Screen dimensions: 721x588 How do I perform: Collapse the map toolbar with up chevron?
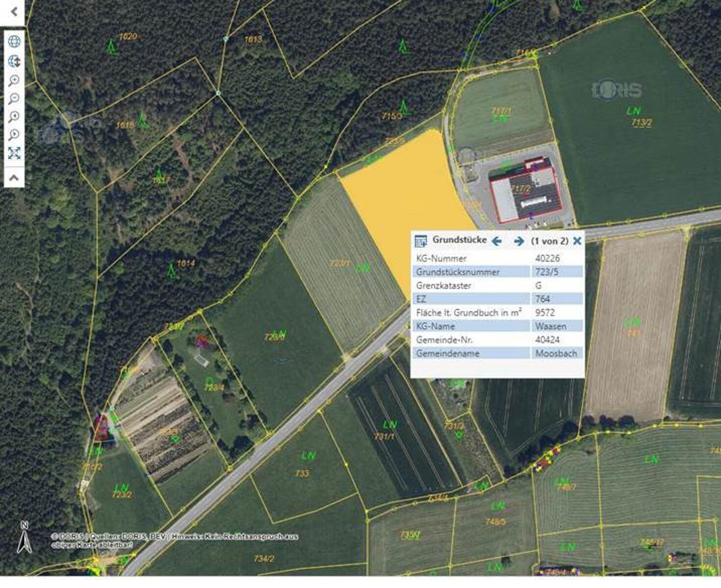[14, 177]
